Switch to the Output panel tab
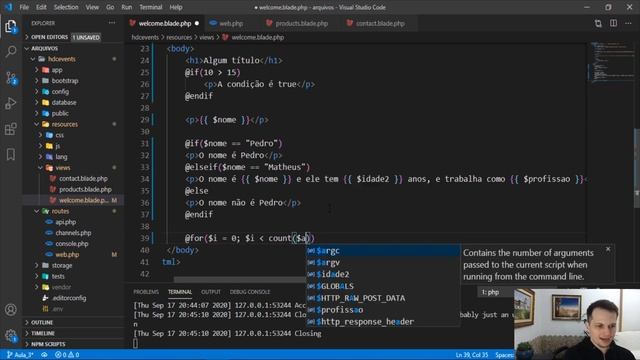Image resolution: width=640 pixels, height=360 pixels. (x=211, y=292)
